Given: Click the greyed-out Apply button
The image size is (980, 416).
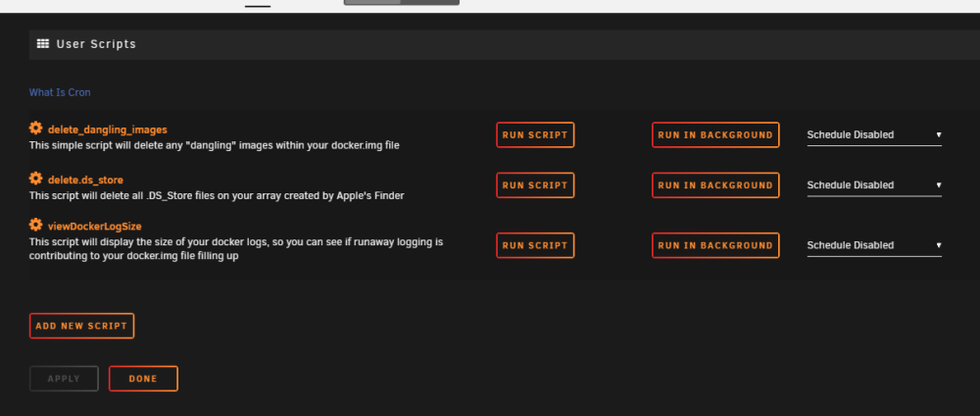Looking at the screenshot, I should pos(64,379).
